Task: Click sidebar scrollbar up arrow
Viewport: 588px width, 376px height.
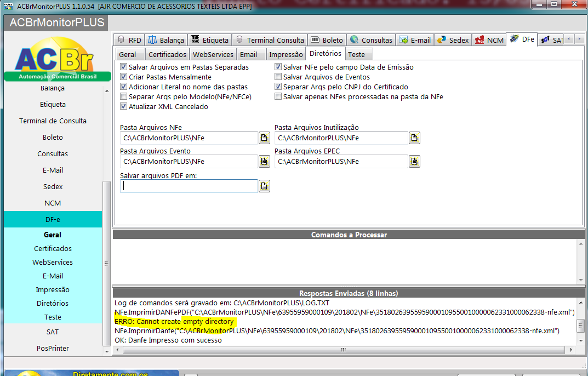Action: pos(107,91)
